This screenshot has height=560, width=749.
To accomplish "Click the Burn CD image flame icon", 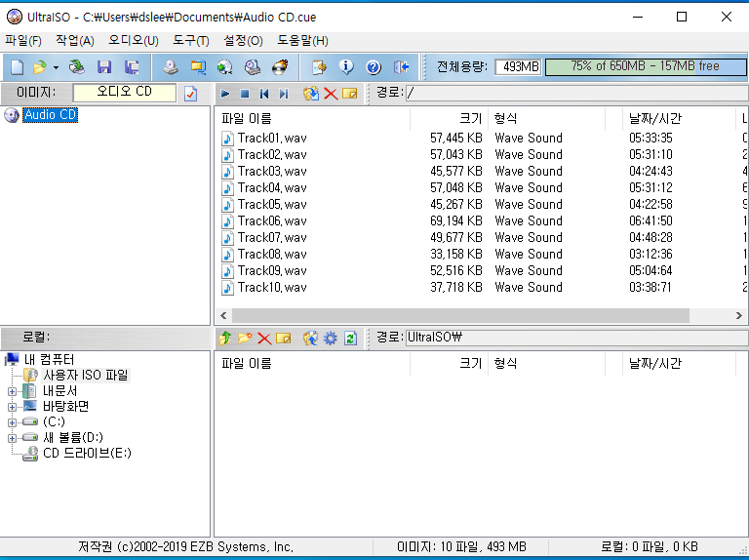I will (280, 67).
